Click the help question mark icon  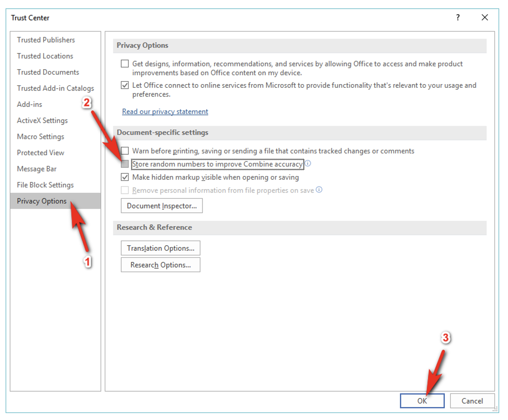click(458, 18)
